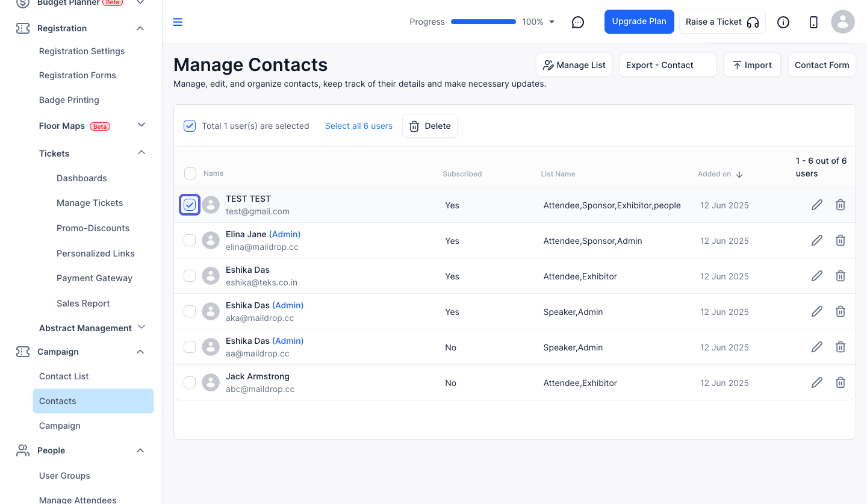Open Registration Forms in sidebar

coord(78,75)
